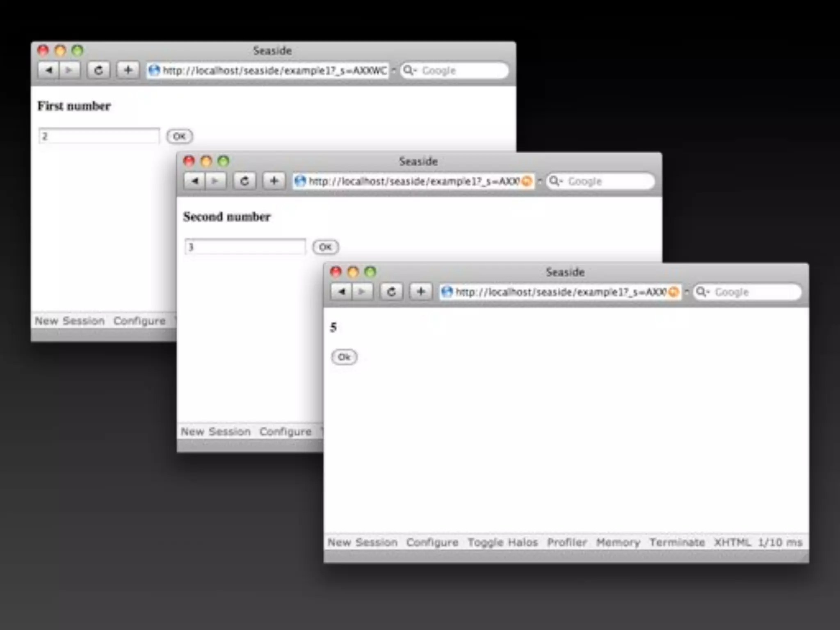840x630 pixels.
Task: Minimize the Second number window
Action: click(206, 161)
